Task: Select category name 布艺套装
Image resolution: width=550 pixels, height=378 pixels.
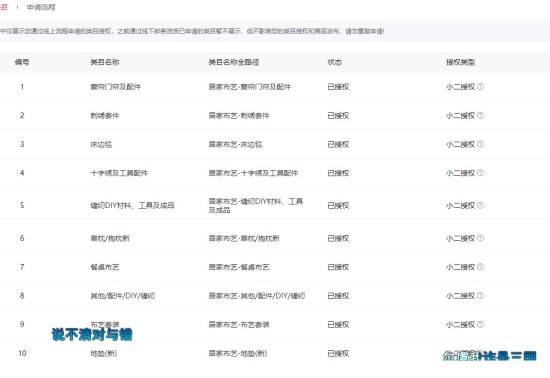Action: 105,325
